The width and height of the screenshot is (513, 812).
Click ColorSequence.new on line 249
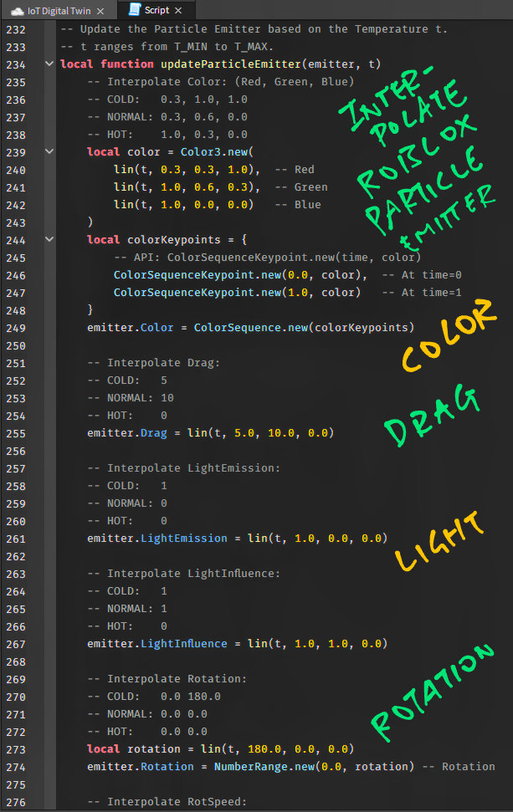tap(251, 328)
